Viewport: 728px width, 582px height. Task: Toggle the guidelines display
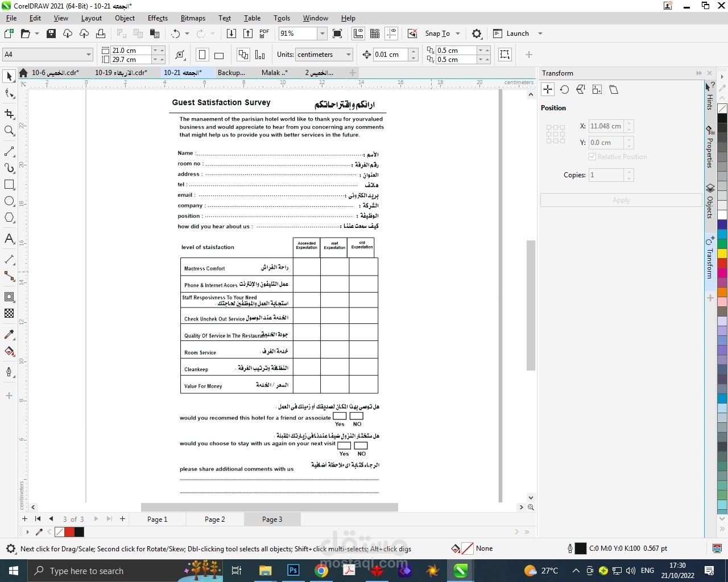(391, 34)
